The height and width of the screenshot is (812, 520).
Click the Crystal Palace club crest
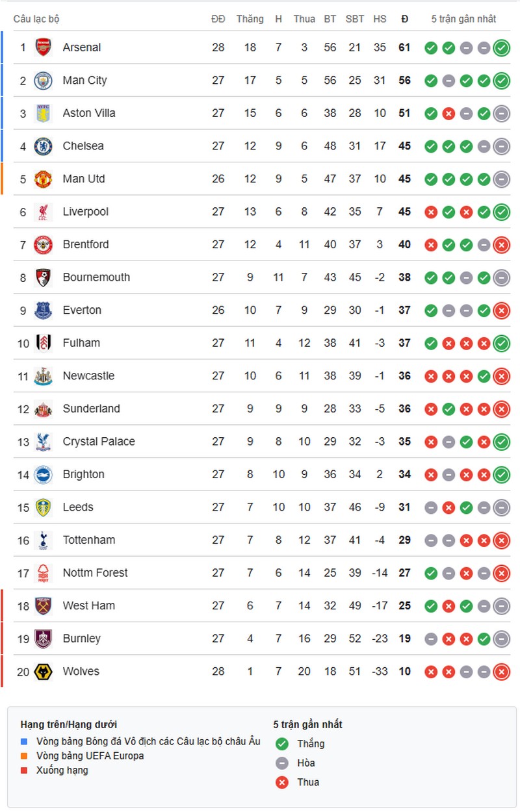(x=44, y=442)
